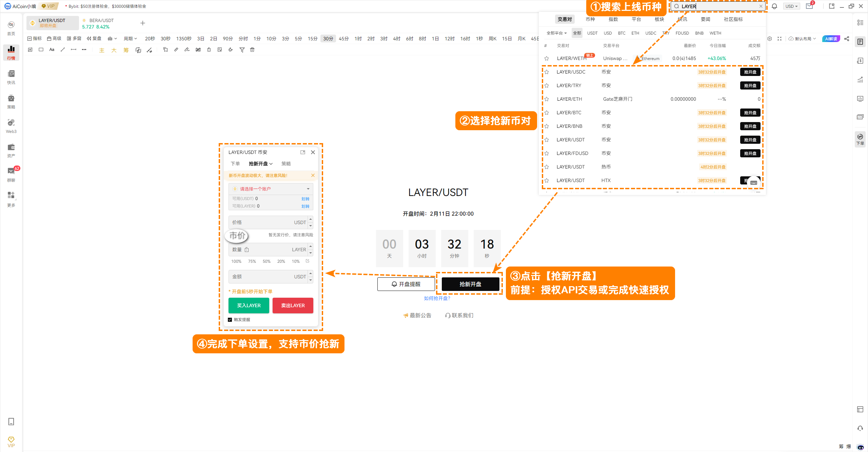Screen dimensions: 868x452
Task: Expand the 周期 period dropdown
Action: click(x=130, y=39)
